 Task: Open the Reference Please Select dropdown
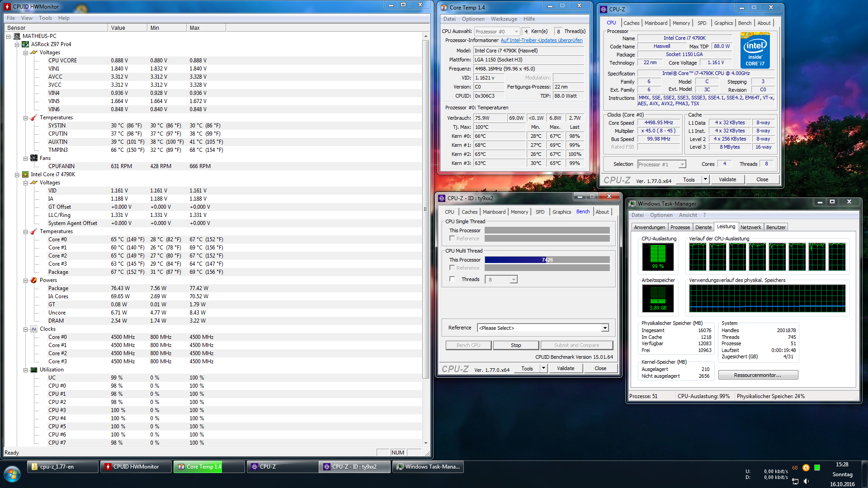coord(604,328)
